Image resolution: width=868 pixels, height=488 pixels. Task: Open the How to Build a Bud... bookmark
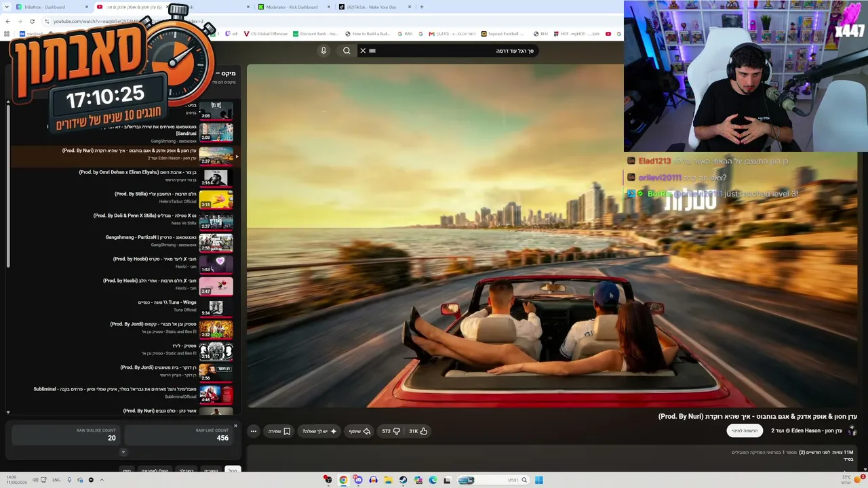(368, 34)
